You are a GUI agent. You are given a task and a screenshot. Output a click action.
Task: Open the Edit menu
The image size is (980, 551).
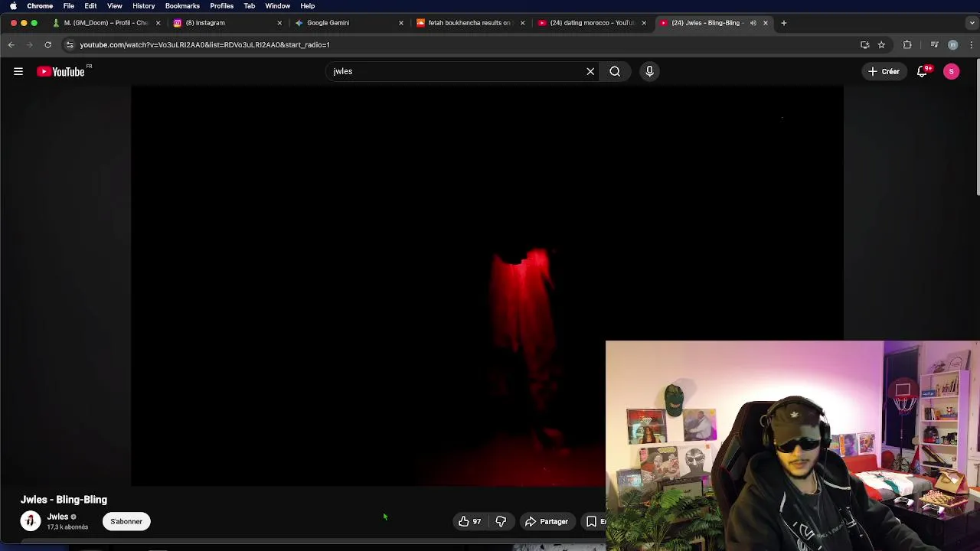[x=90, y=6]
